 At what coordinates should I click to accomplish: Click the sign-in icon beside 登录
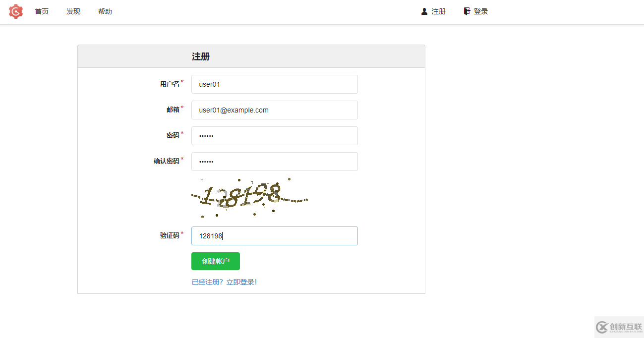(x=466, y=11)
